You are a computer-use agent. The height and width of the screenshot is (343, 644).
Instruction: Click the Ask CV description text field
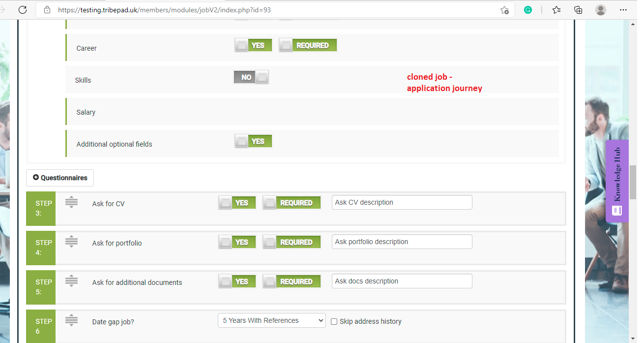[402, 202]
